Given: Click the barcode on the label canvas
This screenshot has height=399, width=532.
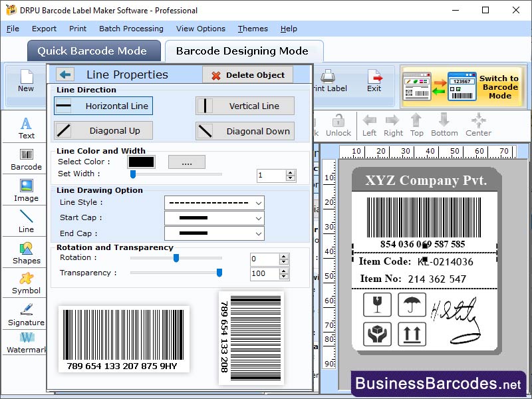Looking at the screenshot, I should point(424,217).
